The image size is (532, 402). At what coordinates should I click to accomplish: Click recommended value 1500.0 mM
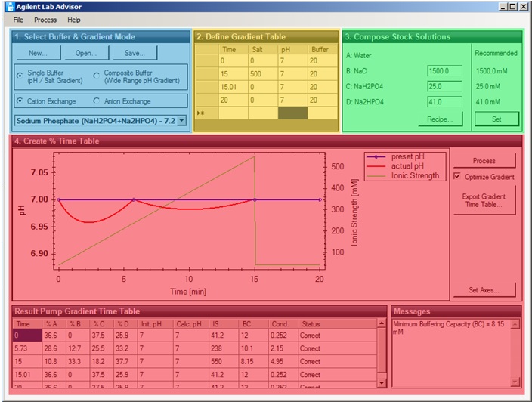[492, 71]
